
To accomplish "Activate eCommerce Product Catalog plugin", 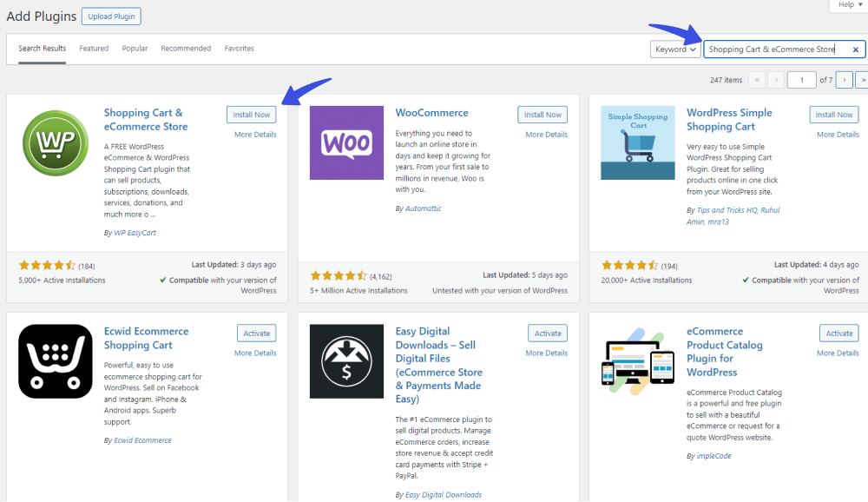I will pyautogui.click(x=839, y=333).
